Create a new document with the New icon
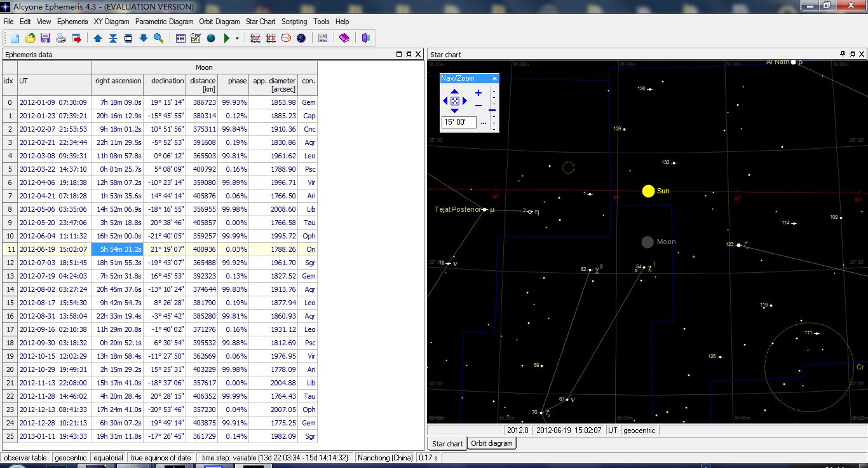Viewport: 868px width, 468px height. tap(15, 38)
